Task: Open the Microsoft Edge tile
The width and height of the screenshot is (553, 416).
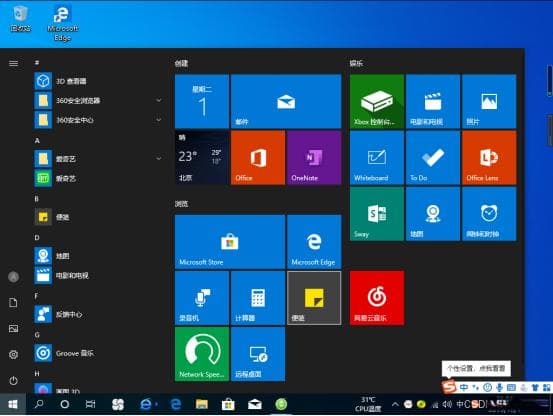Action: (314, 242)
